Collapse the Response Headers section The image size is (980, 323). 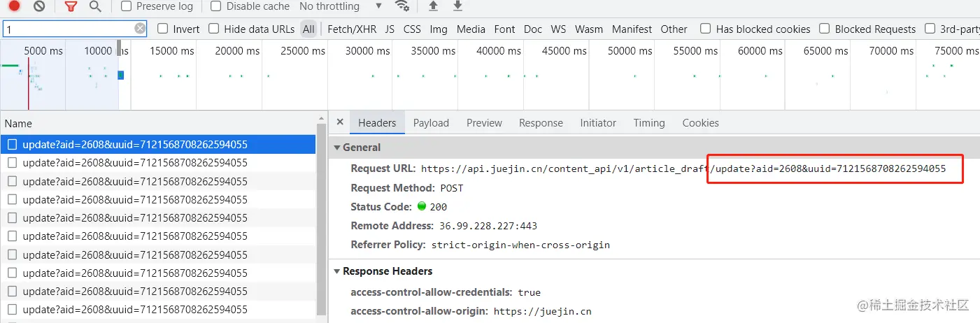[x=338, y=271]
